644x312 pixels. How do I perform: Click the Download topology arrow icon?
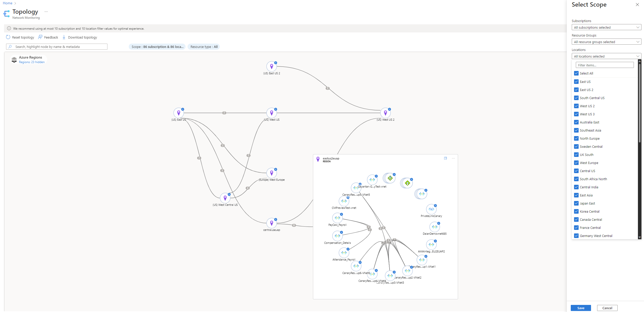point(64,37)
